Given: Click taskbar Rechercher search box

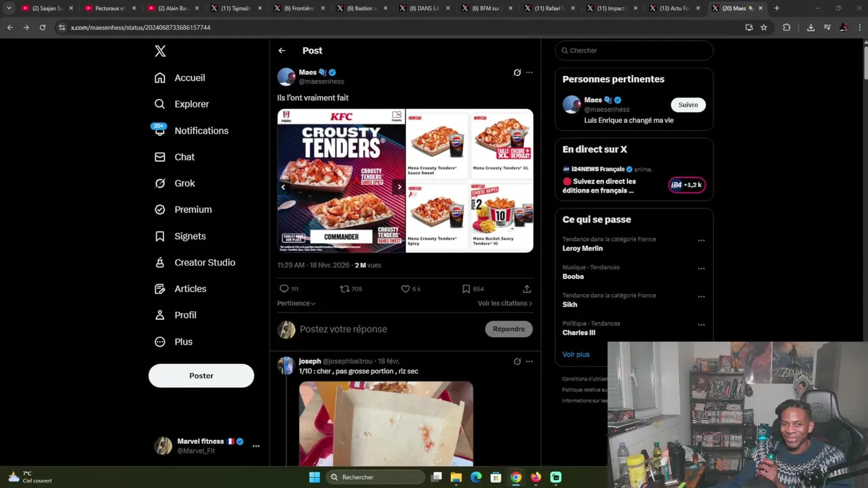Looking at the screenshot, I should tap(374, 477).
